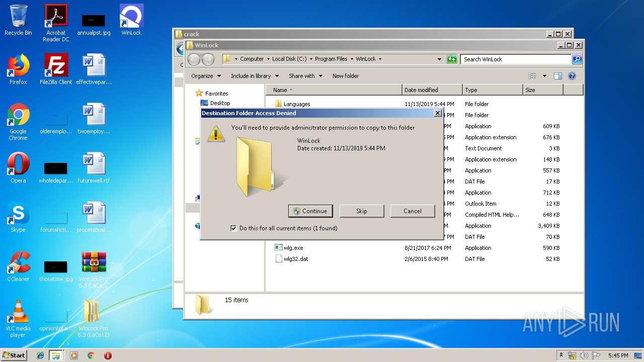Select the annualpst.jpg desktop file
Screen dimensions: 644x362
point(94,24)
